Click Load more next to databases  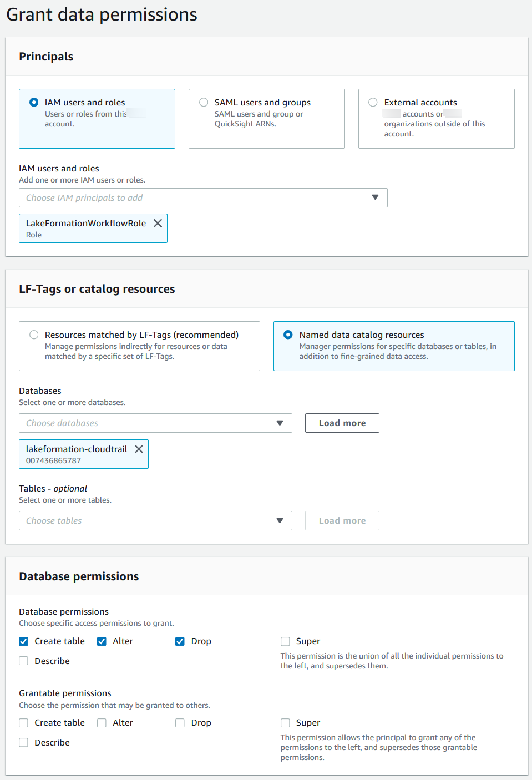coord(342,423)
